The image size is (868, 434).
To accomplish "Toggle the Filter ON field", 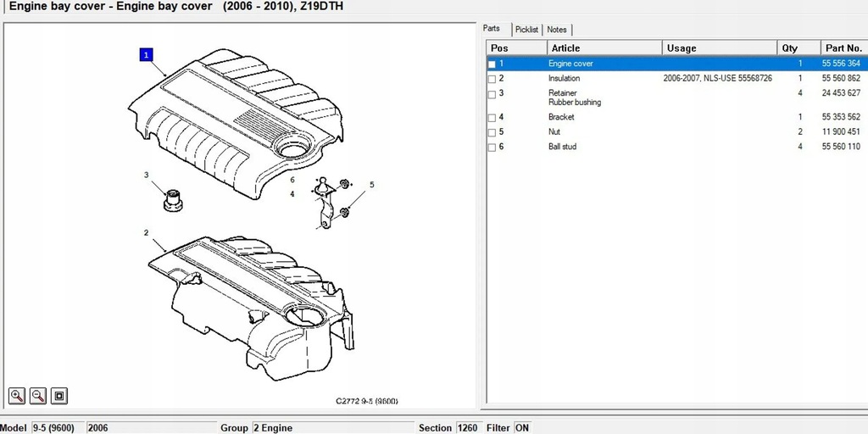I will coord(522,427).
